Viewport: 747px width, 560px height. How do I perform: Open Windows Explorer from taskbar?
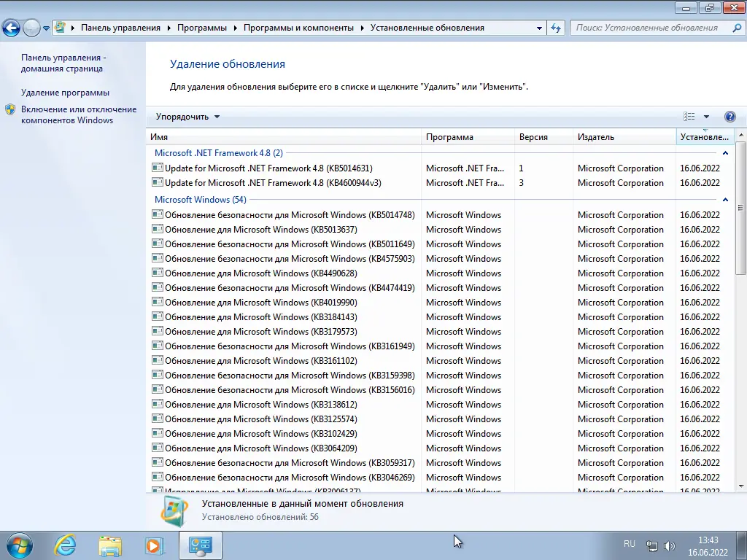110,545
